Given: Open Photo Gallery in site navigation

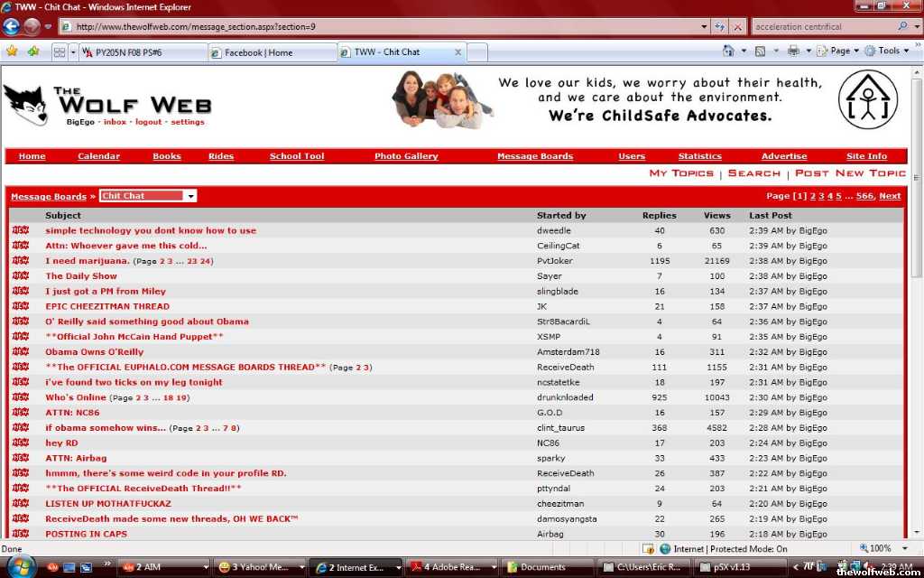Looking at the screenshot, I should (x=406, y=156).
